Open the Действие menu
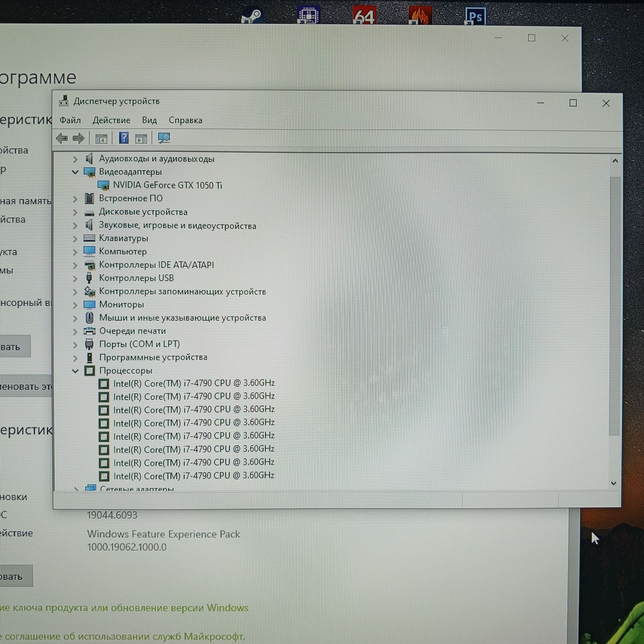 click(111, 120)
